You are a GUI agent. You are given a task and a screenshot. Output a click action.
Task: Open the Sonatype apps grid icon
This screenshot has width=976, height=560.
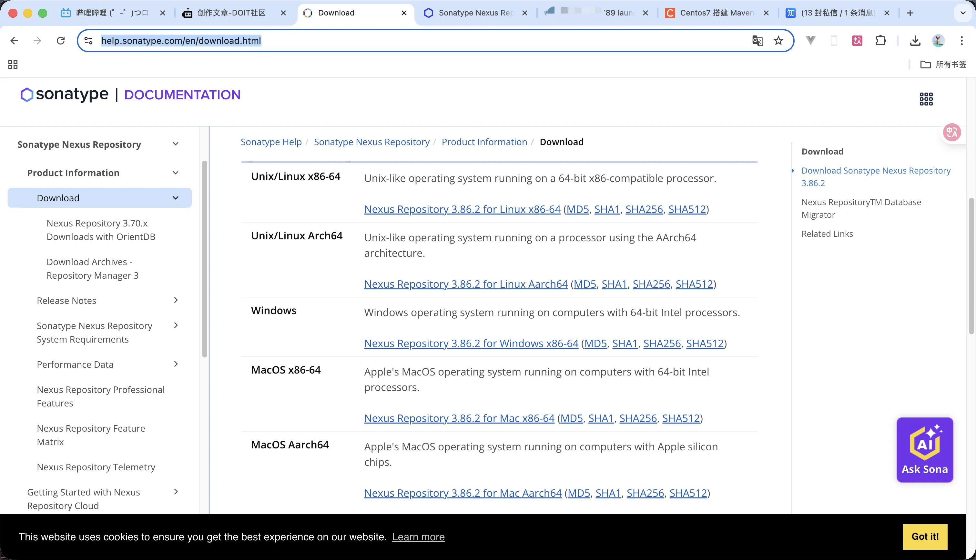926,99
